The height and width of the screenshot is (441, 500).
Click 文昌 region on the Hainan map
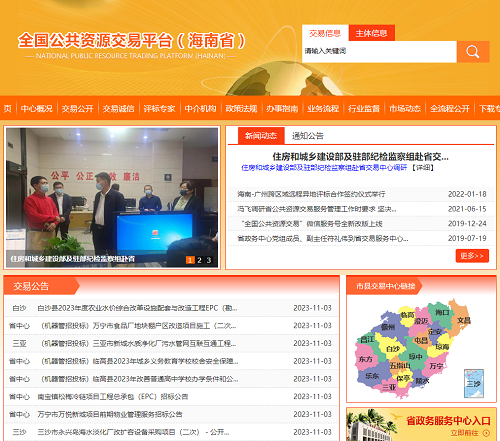pos(464,320)
